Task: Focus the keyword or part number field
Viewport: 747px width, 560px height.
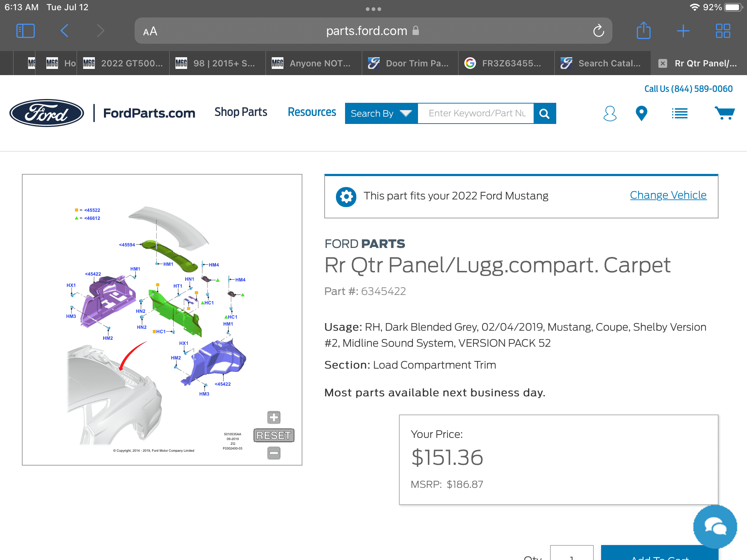Action: coord(476,113)
